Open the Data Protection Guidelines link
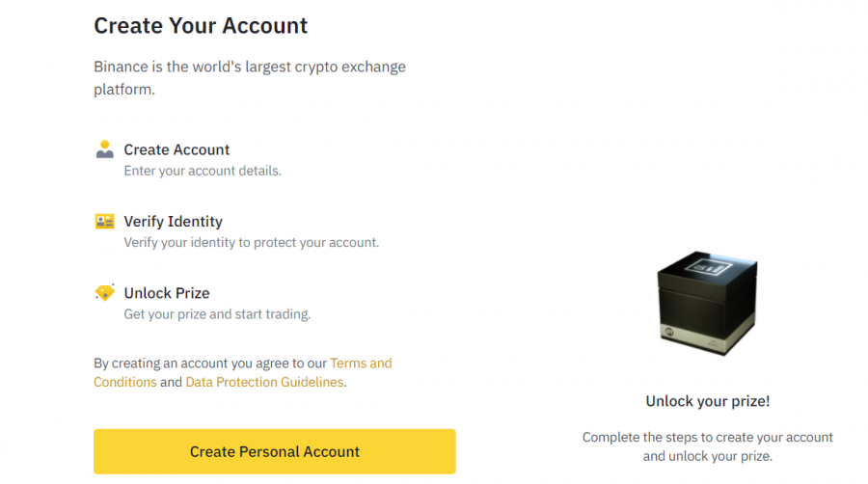The width and height of the screenshot is (868, 484). tap(264, 382)
